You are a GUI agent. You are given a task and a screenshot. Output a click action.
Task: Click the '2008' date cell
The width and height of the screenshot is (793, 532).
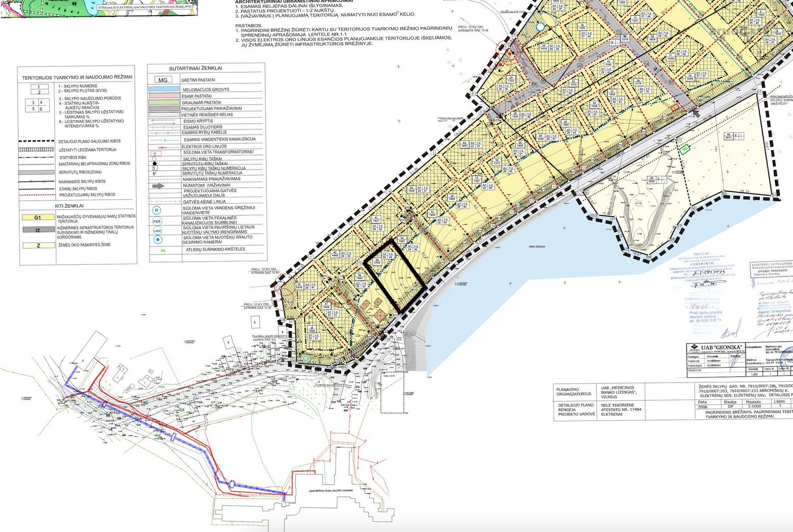(702, 407)
